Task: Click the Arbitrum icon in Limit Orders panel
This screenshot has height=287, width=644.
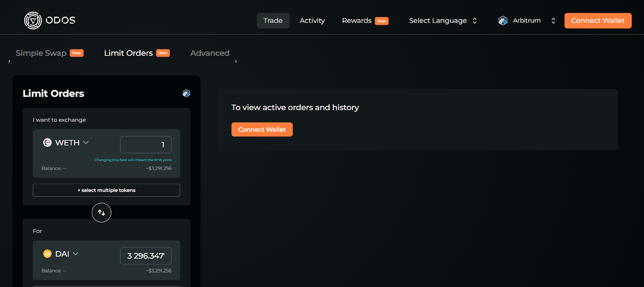Action: [x=186, y=93]
